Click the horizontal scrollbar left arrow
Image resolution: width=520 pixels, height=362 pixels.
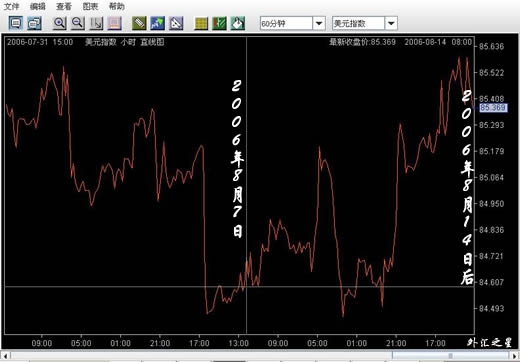point(5,355)
